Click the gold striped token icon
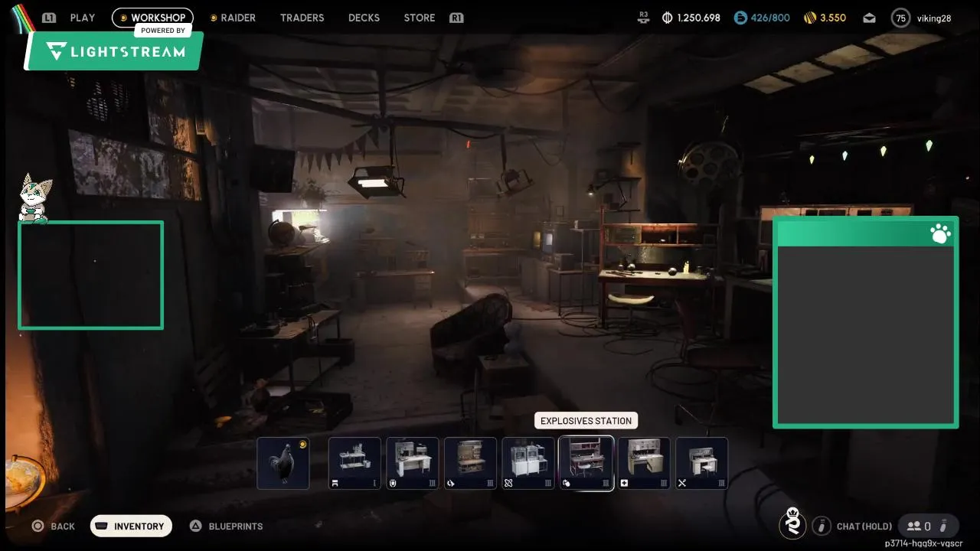980x551 pixels. click(810, 18)
